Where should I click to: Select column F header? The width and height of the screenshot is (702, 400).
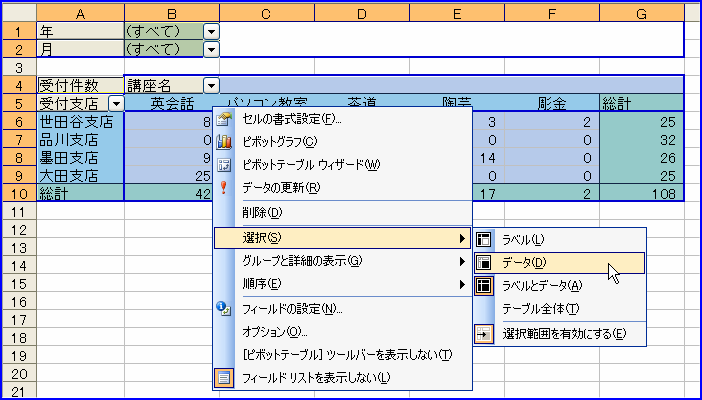tap(552, 13)
